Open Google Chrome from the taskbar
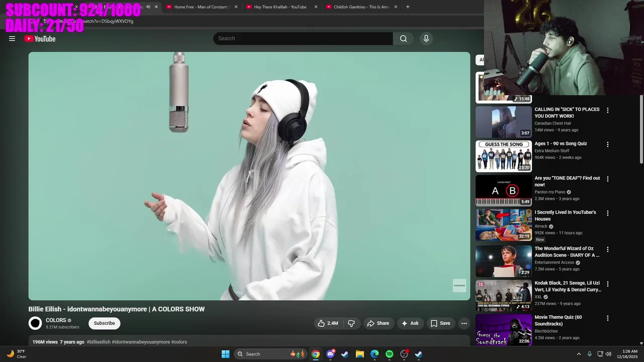The height and width of the screenshot is (362, 644). pyautogui.click(x=315, y=354)
